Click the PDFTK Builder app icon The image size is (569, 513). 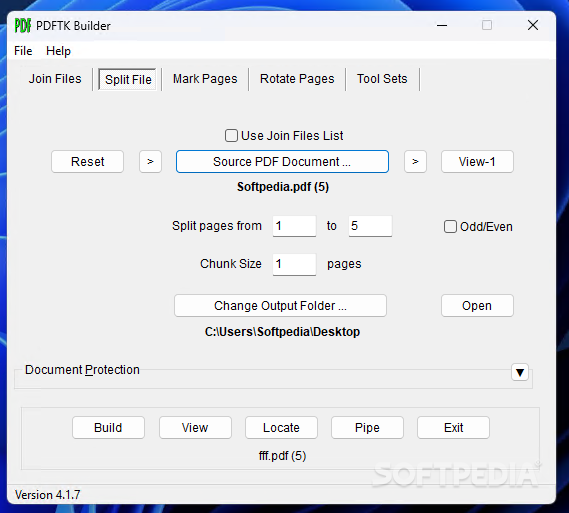[x=22, y=26]
